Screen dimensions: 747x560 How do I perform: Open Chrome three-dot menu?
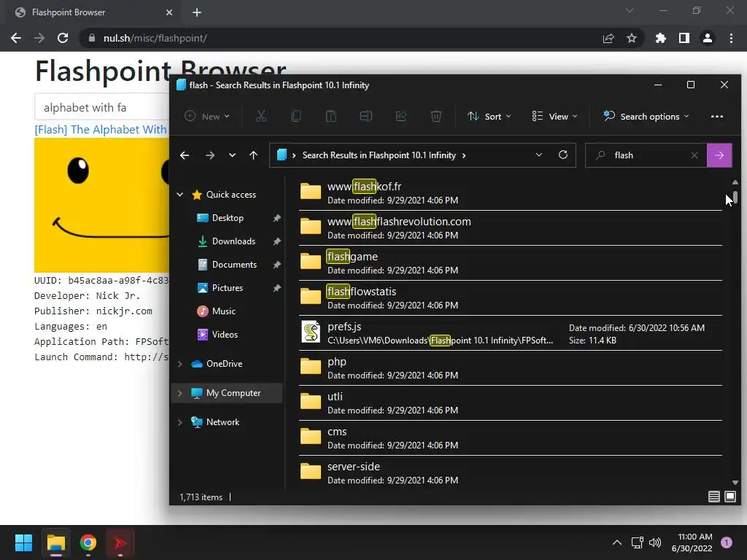731,38
